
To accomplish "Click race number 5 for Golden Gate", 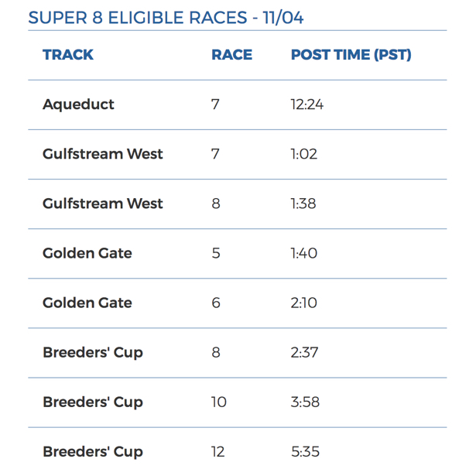I will point(216,253).
